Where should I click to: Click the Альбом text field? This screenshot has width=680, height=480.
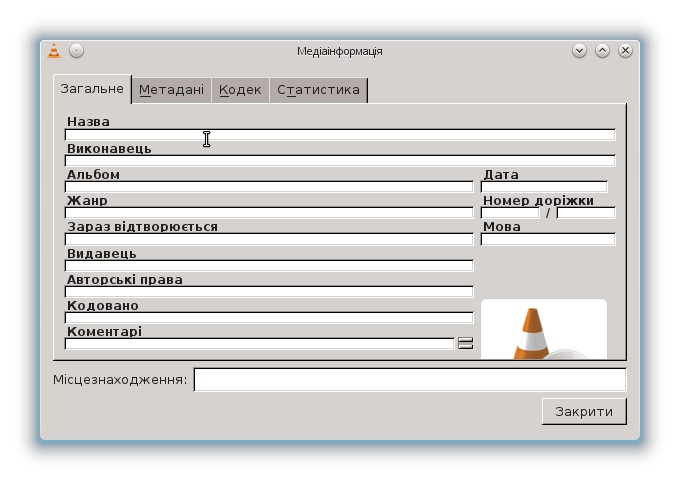point(269,187)
